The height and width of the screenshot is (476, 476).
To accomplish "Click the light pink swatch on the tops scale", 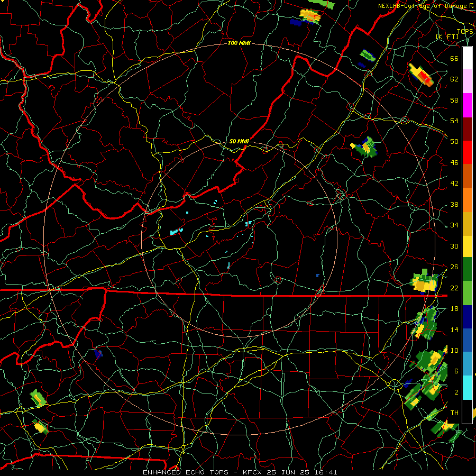I will (467, 81).
